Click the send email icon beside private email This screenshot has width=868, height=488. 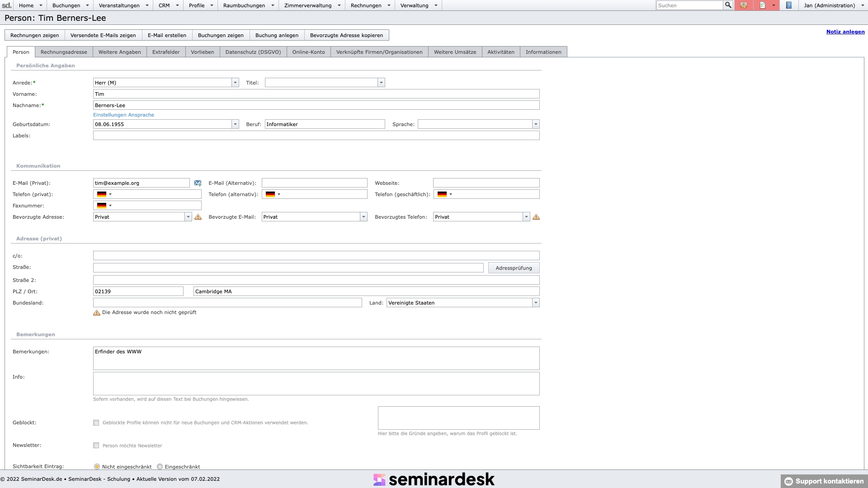[198, 183]
